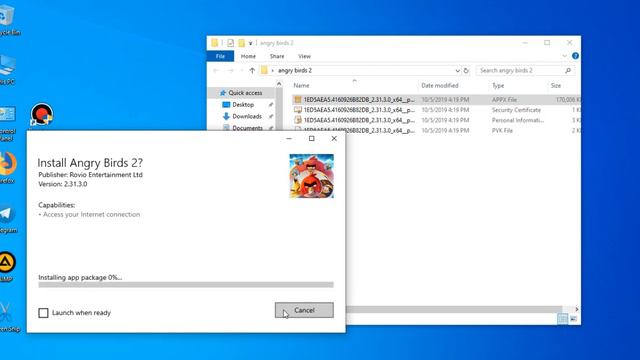Switch to large icons view in status bar

coord(573,319)
